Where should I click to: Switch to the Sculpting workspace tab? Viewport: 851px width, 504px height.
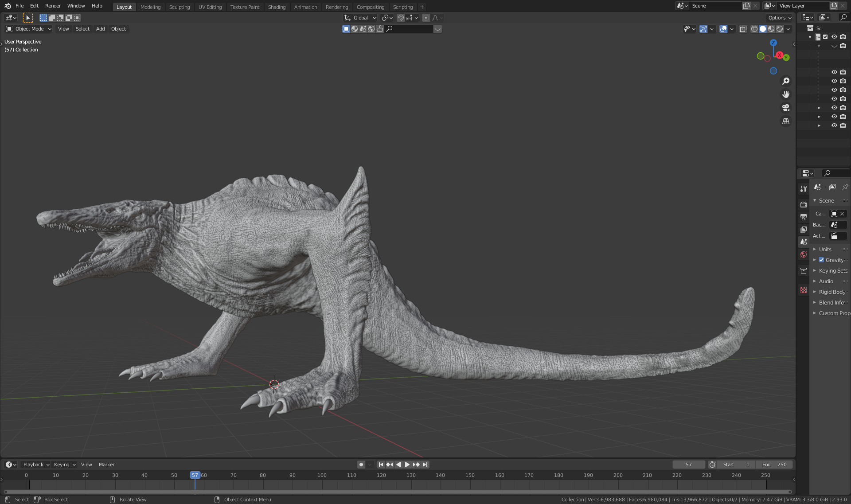pyautogui.click(x=179, y=7)
